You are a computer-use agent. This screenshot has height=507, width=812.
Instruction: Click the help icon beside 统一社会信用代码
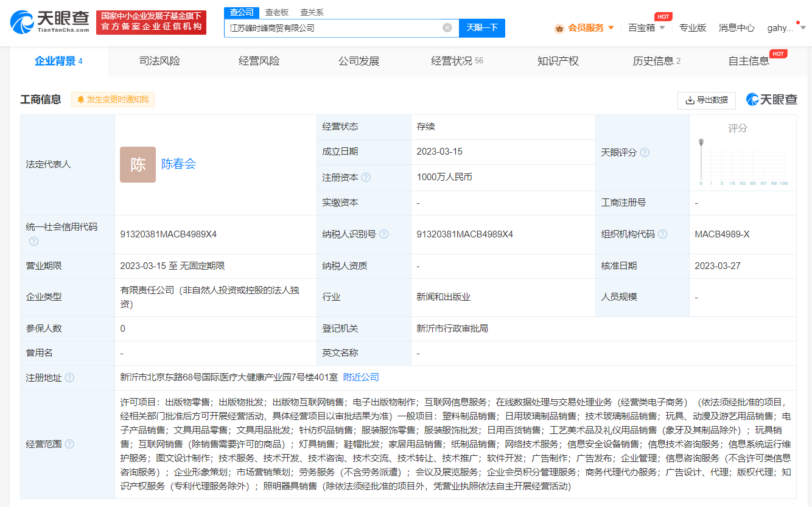click(33, 241)
